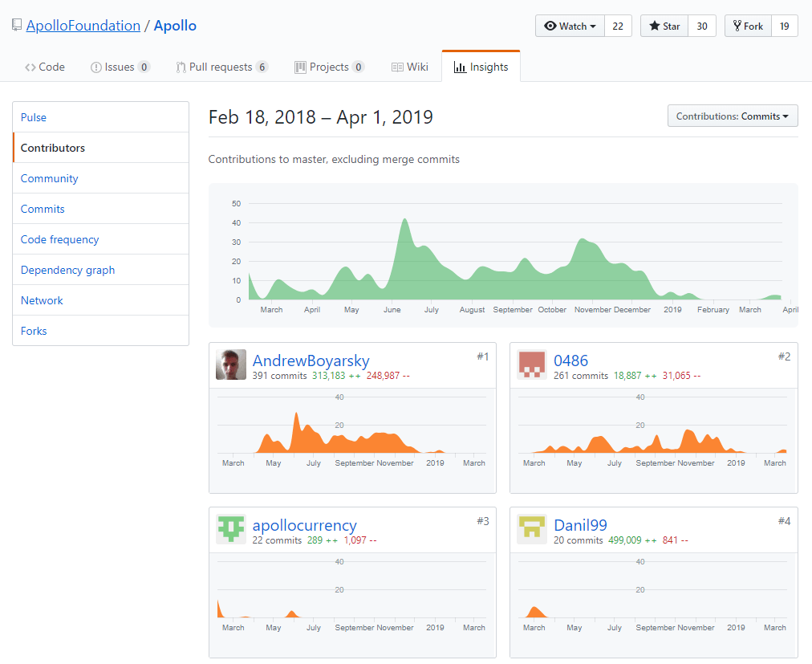The height and width of the screenshot is (664, 812).
Task: Select Code frequency in the sidebar
Action: [60, 239]
